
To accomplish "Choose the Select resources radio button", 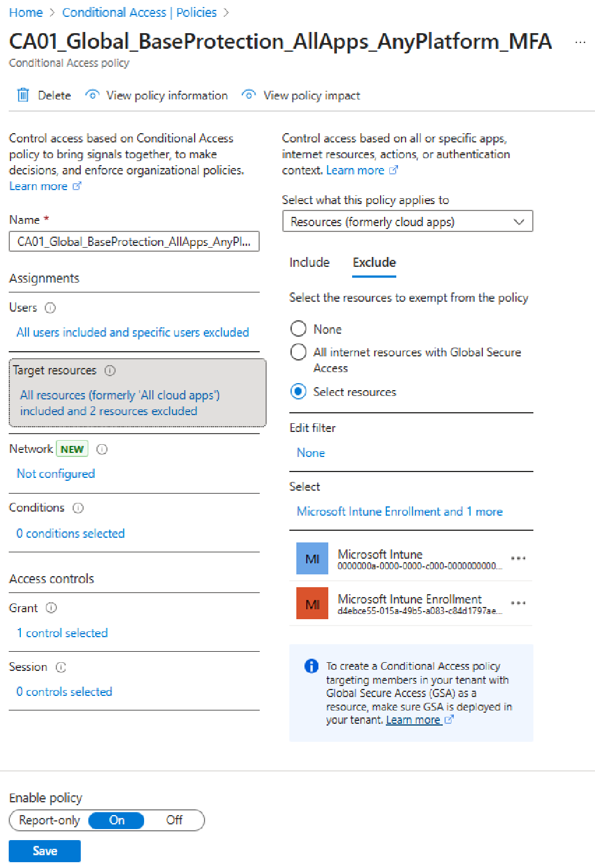I will tap(298, 391).
